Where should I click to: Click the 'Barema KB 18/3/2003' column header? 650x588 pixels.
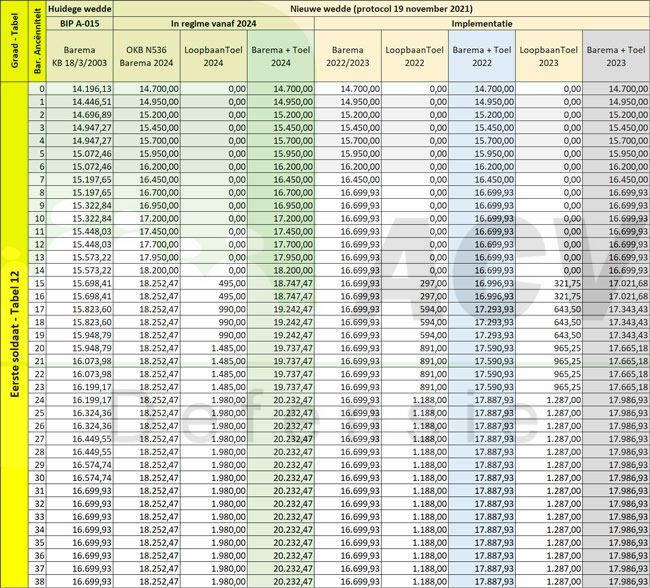[x=80, y=56]
